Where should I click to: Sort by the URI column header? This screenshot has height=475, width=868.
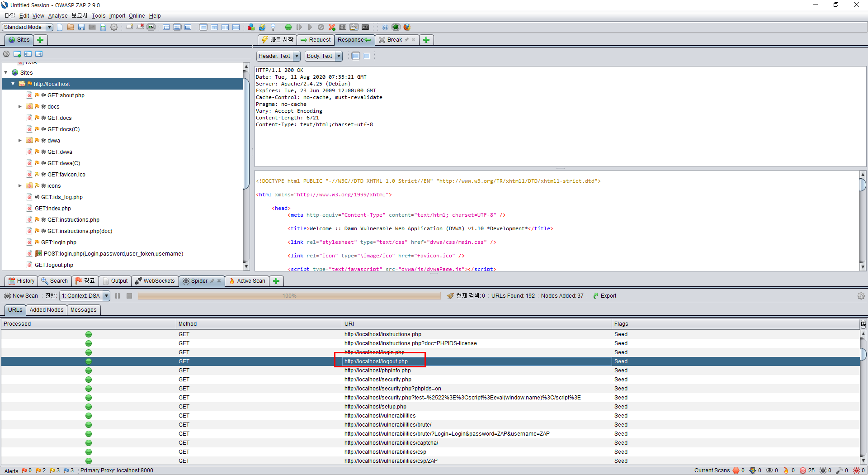click(x=476, y=324)
